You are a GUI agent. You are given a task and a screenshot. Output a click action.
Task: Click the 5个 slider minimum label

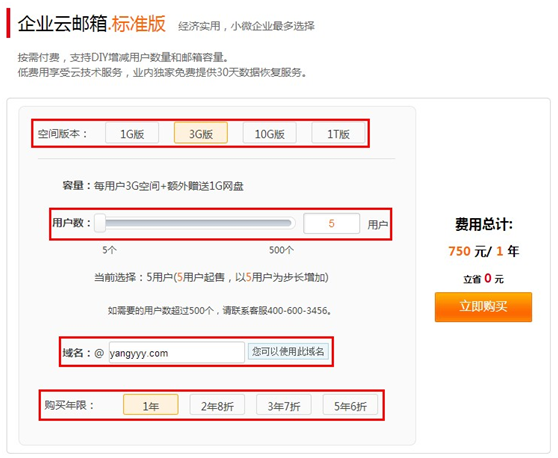[109, 250]
